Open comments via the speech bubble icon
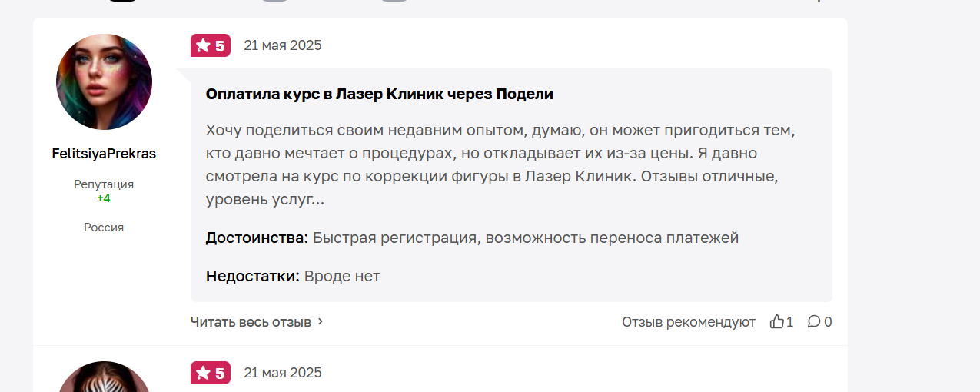Viewport: 980px width, 392px height. click(x=814, y=322)
